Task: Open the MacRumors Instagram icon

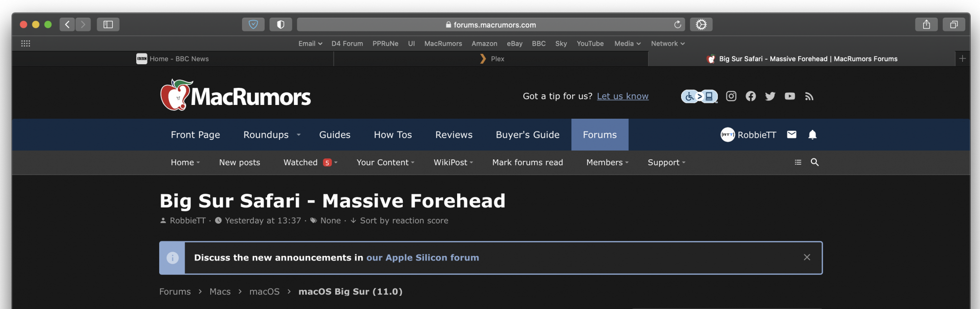Action: (x=731, y=96)
